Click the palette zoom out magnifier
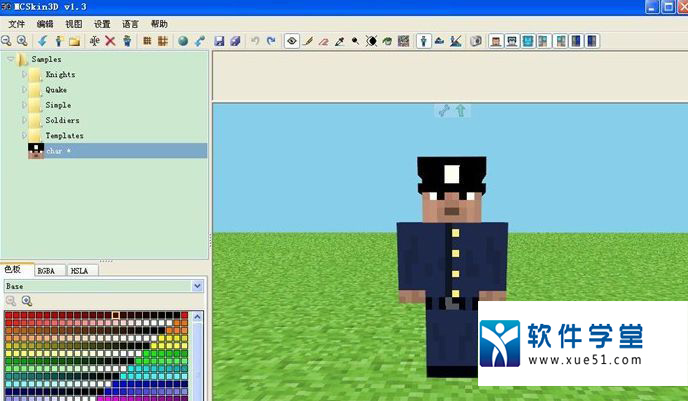This screenshot has width=688, height=401. click(11, 301)
